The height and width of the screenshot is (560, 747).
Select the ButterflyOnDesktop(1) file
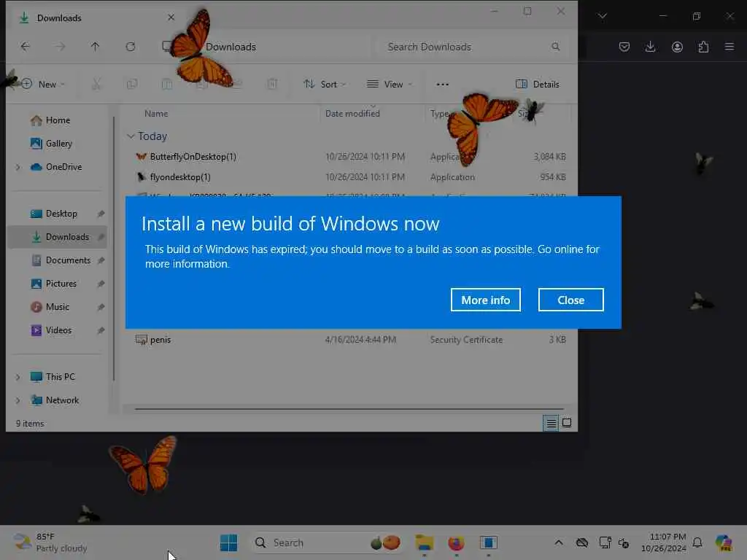click(x=193, y=157)
